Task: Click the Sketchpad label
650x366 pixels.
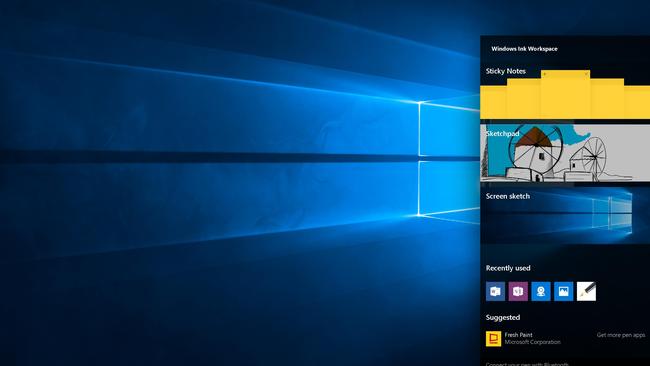Action: click(x=502, y=133)
